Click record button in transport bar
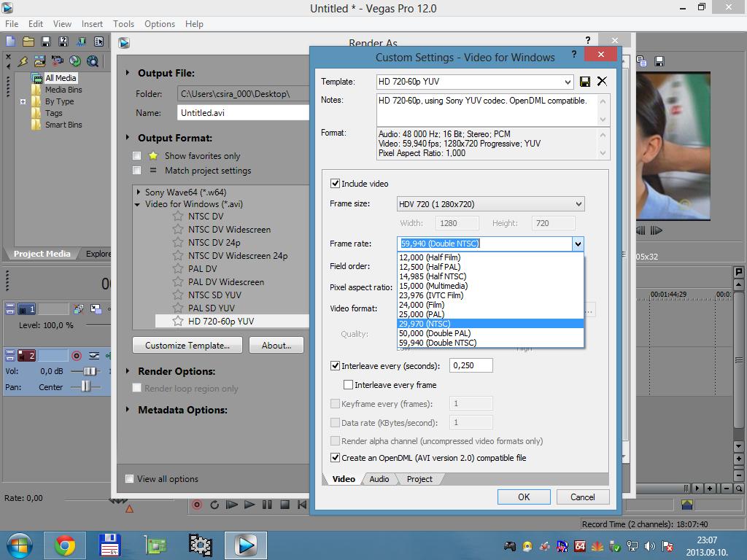 [197, 505]
